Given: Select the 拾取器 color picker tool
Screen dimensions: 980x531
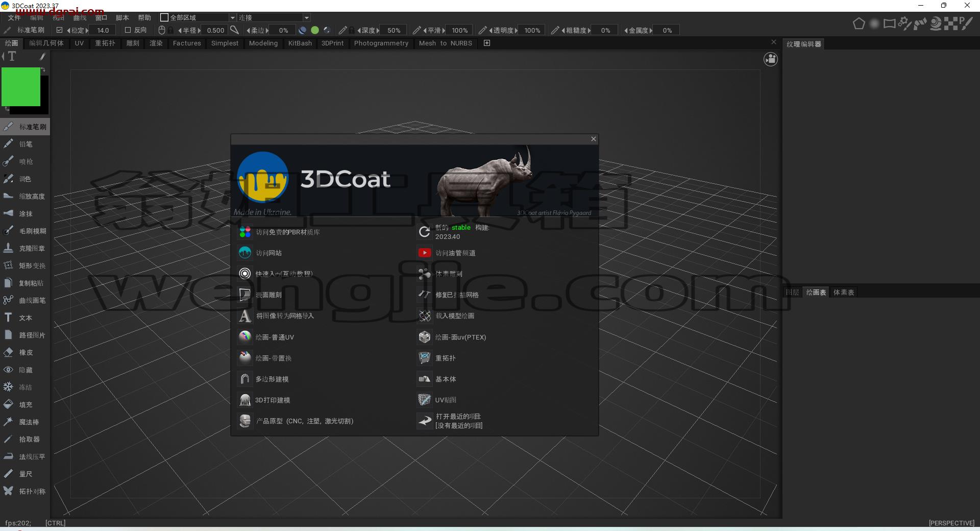Looking at the screenshot, I should 25,439.
